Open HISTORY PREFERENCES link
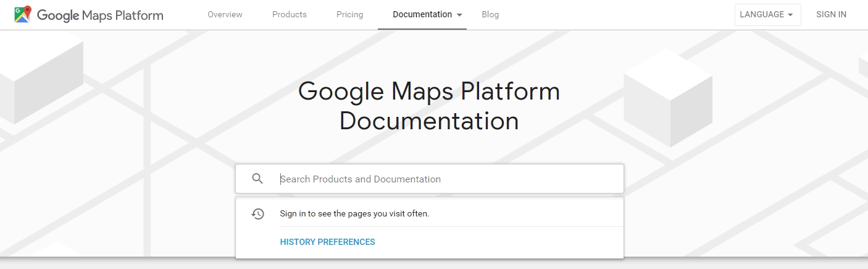Image resolution: width=868 pixels, height=269 pixels. pyautogui.click(x=328, y=242)
